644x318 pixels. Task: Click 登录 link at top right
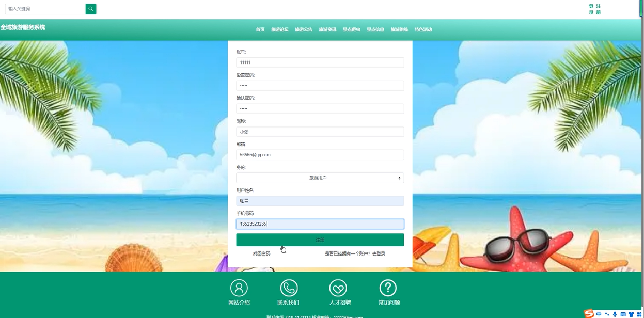[591, 9]
